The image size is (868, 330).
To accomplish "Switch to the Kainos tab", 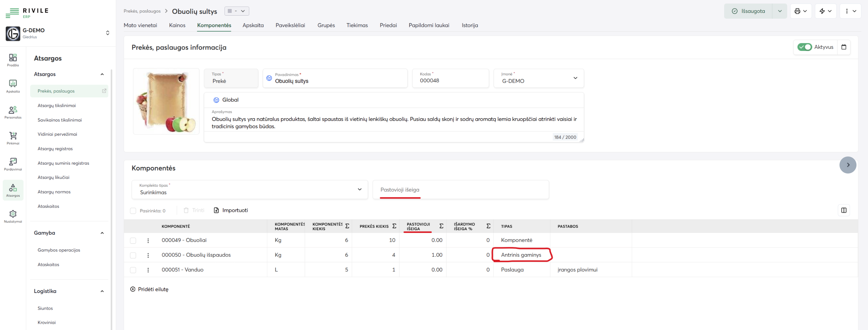I will coord(177,25).
